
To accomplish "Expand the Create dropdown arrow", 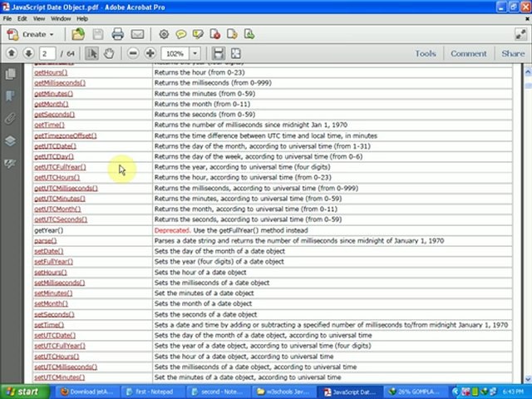I will point(52,35).
